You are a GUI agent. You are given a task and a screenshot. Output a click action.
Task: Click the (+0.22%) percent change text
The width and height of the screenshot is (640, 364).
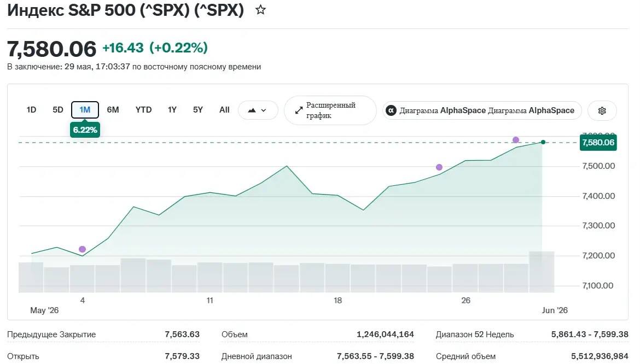pos(178,48)
